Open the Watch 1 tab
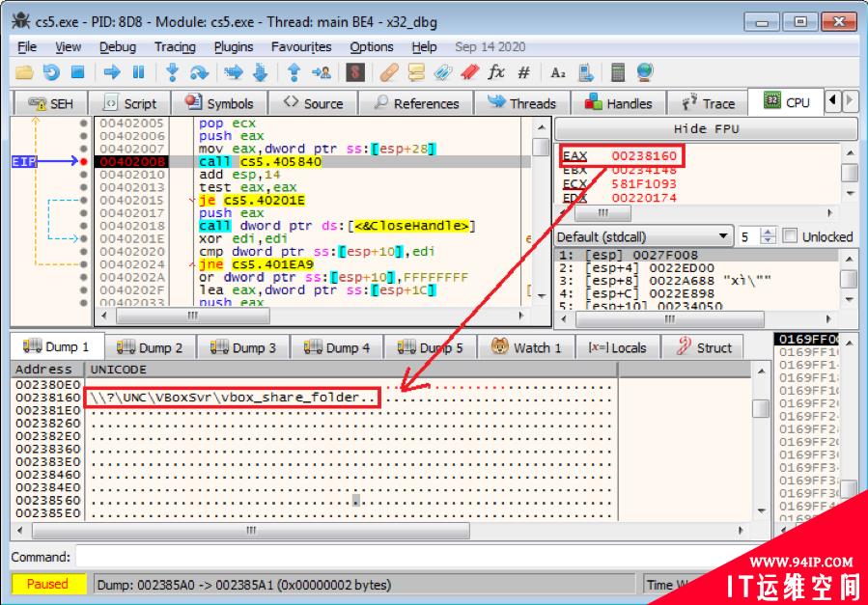 (526, 347)
